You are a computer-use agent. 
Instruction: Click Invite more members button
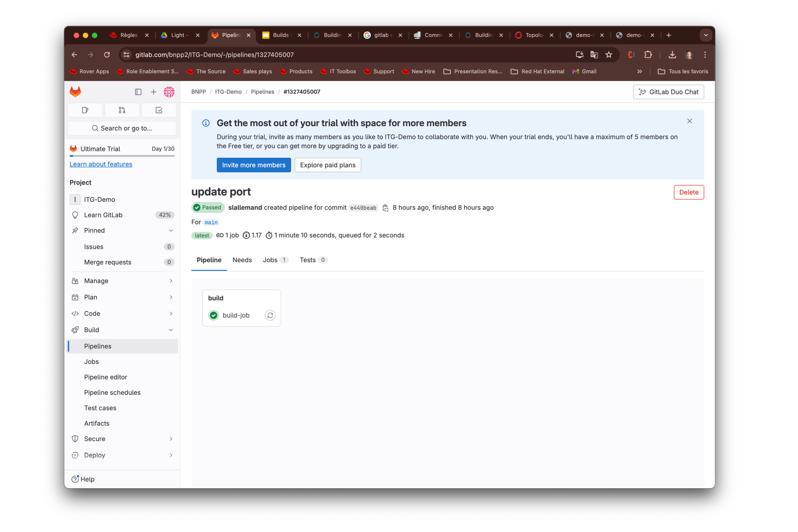click(x=254, y=165)
